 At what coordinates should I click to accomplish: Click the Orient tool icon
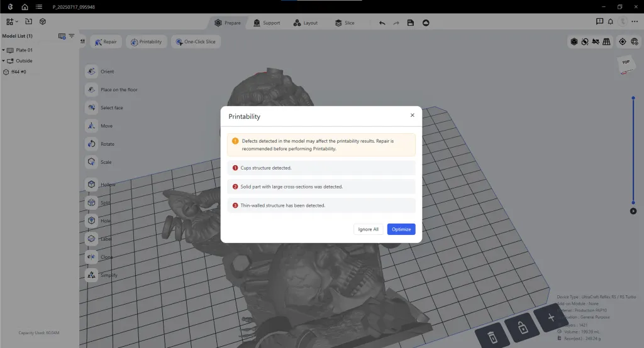(91, 72)
